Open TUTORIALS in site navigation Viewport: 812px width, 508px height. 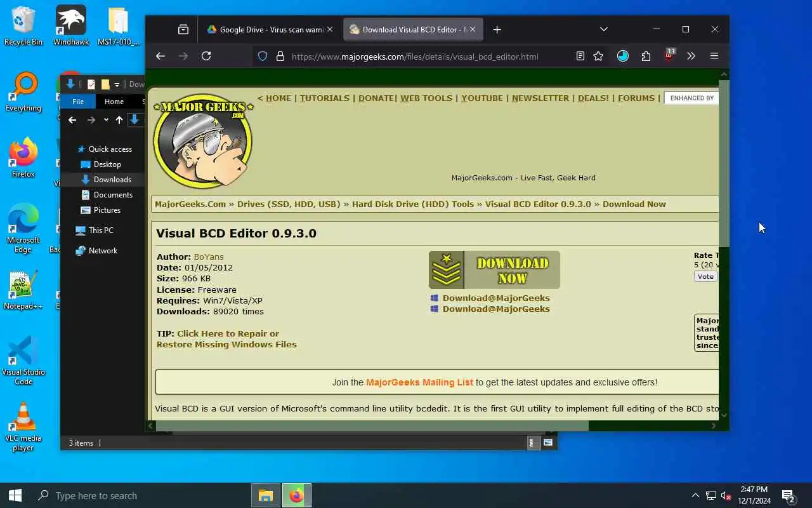coord(325,98)
